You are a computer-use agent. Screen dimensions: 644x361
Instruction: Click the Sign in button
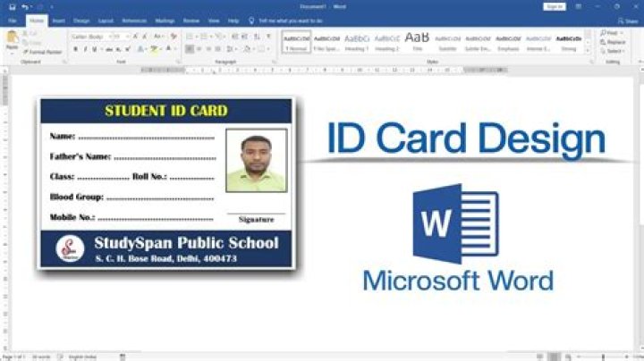(x=555, y=6)
